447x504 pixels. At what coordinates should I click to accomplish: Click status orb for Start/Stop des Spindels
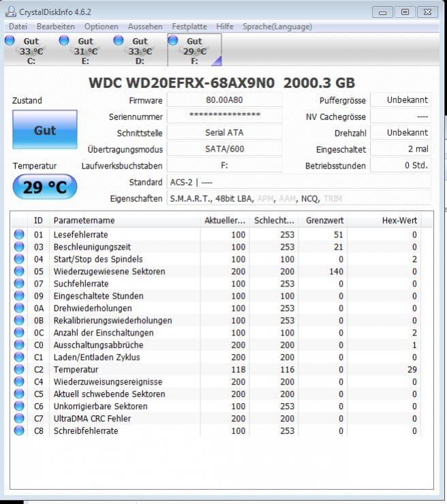coord(19,258)
